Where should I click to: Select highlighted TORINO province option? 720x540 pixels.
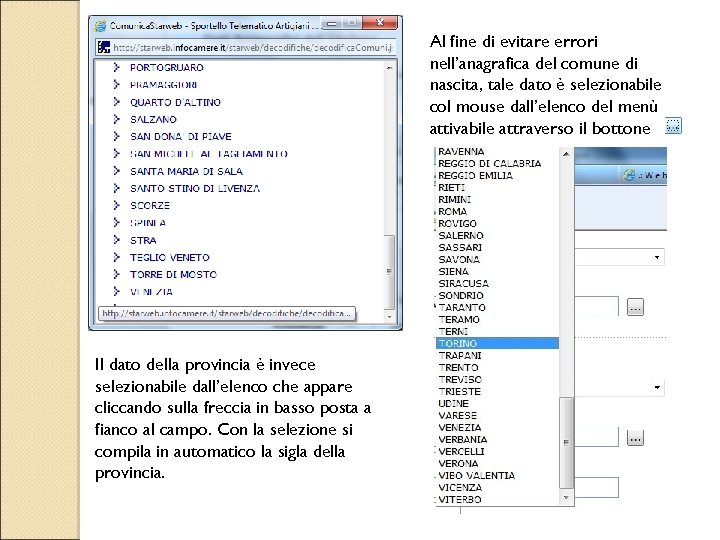[x=497, y=343]
